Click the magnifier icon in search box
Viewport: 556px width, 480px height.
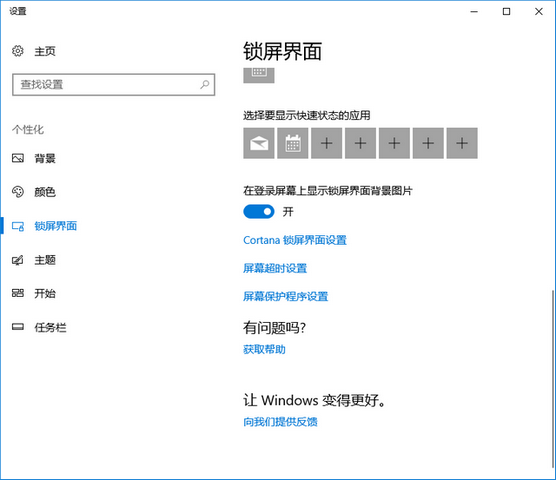tap(205, 84)
